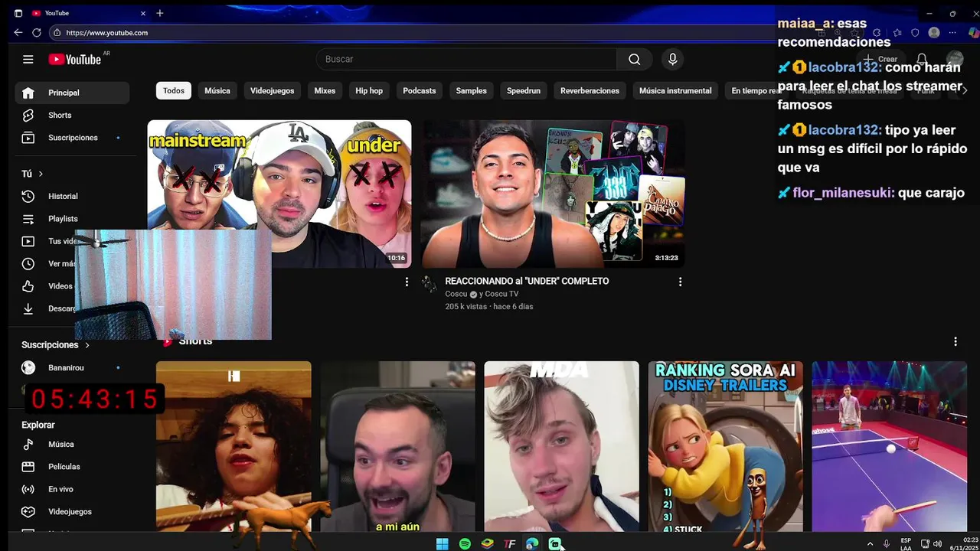Open the table tennis Short thumbnail

tap(889, 446)
